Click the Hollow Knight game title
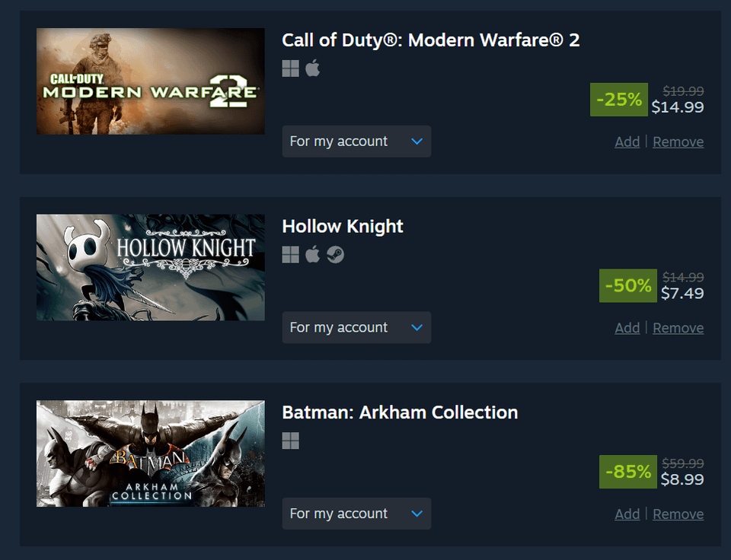This screenshot has width=731, height=560. [x=343, y=226]
